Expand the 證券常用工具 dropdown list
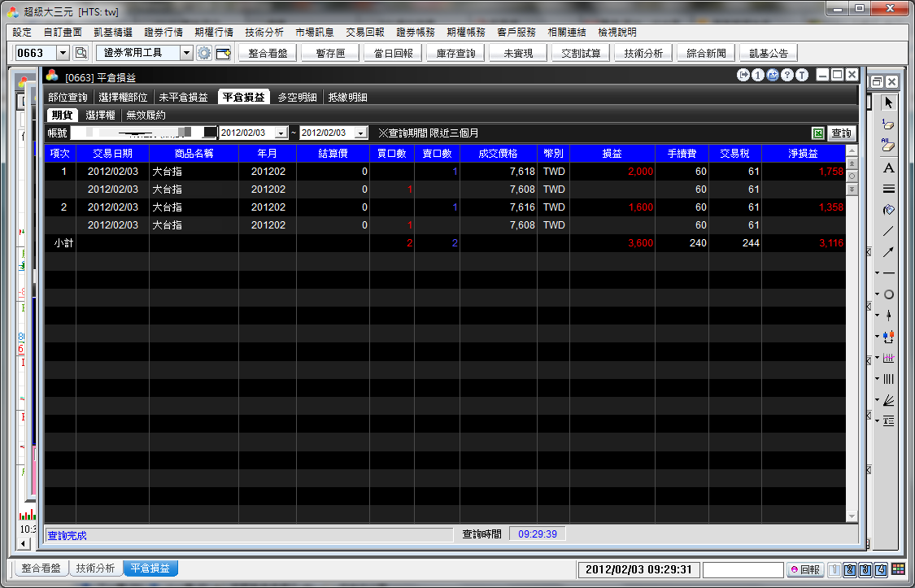 coord(186,53)
